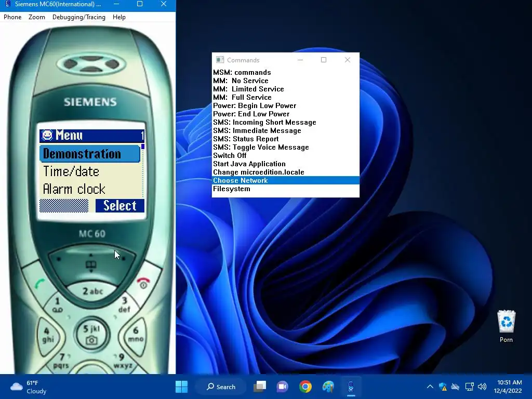This screenshot has height=399, width=532.
Task: Click the smiley icon in the Menu header
Action: click(47, 135)
